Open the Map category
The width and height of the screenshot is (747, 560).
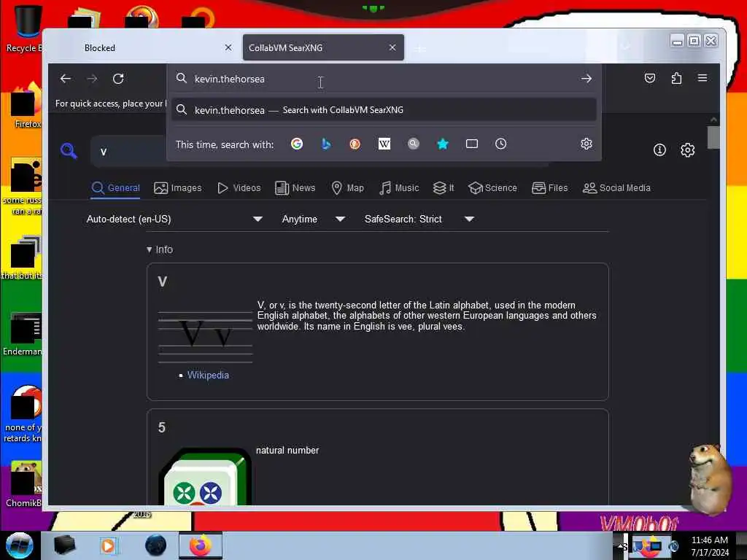[x=348, y=188]
